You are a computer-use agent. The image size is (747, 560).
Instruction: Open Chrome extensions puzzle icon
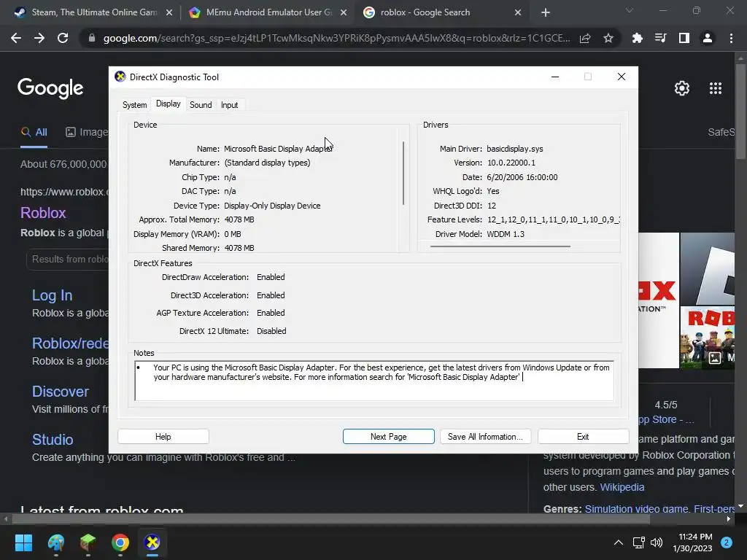637,38
